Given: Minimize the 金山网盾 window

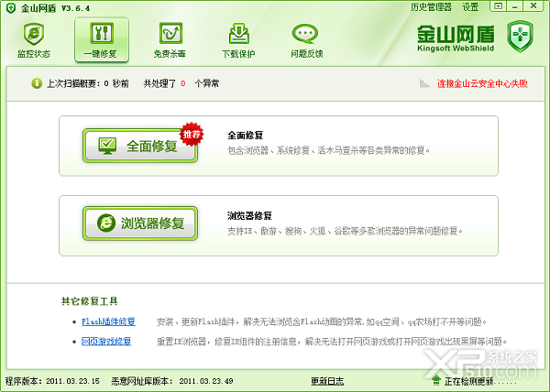Looking at the screenshot, I should point(514,6).
